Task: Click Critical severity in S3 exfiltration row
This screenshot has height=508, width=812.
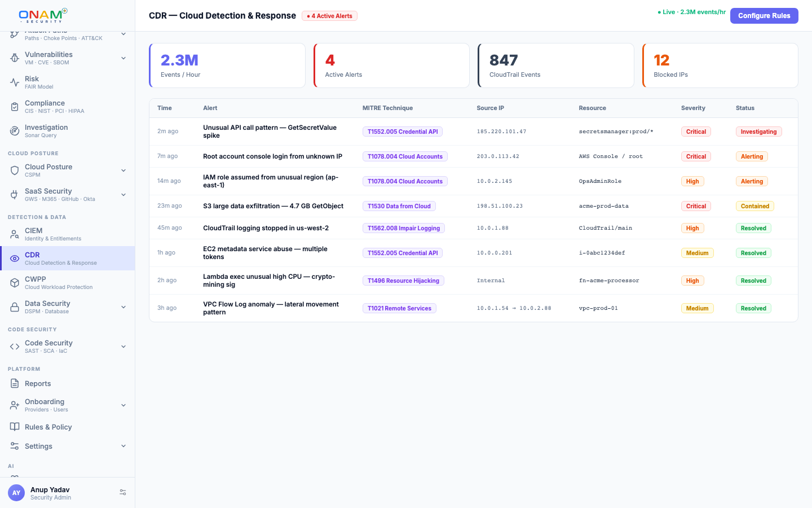Action: pos(696,206)
